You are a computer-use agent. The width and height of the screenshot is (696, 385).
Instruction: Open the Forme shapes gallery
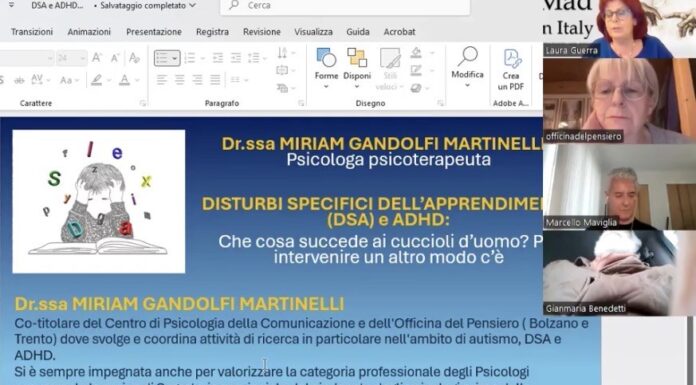click(326, 68)
